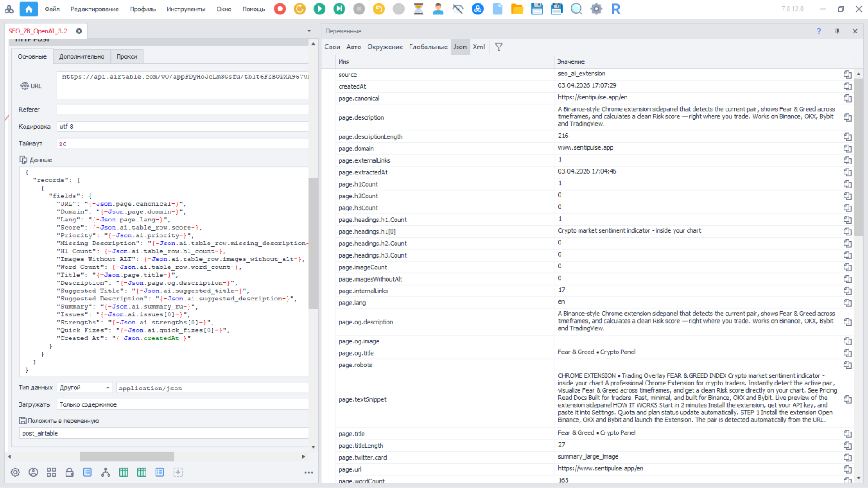868x488 pixels.
Task: Click the red record button in toolbar
Action: point(280,9)
